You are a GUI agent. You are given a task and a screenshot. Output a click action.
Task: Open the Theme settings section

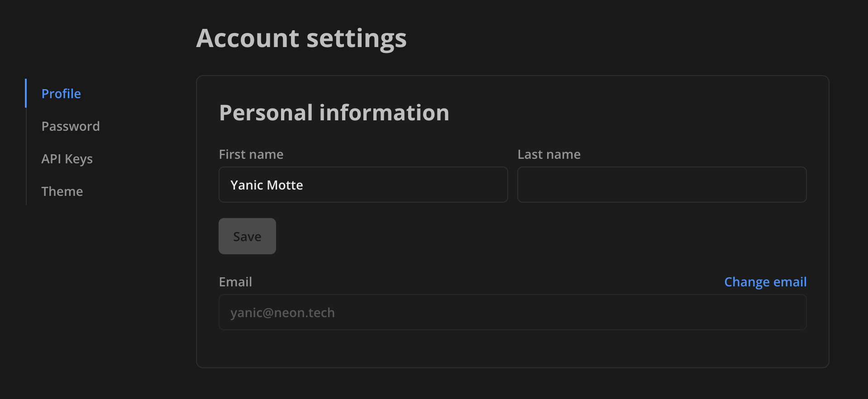[62, 191]
